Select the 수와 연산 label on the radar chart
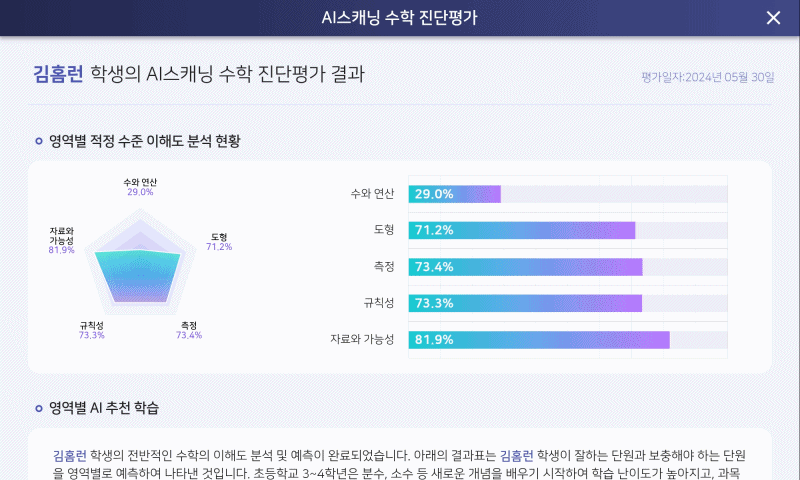The height and width of the screenshot is (480, 800). pyautogui.click(x=140, y=187)
